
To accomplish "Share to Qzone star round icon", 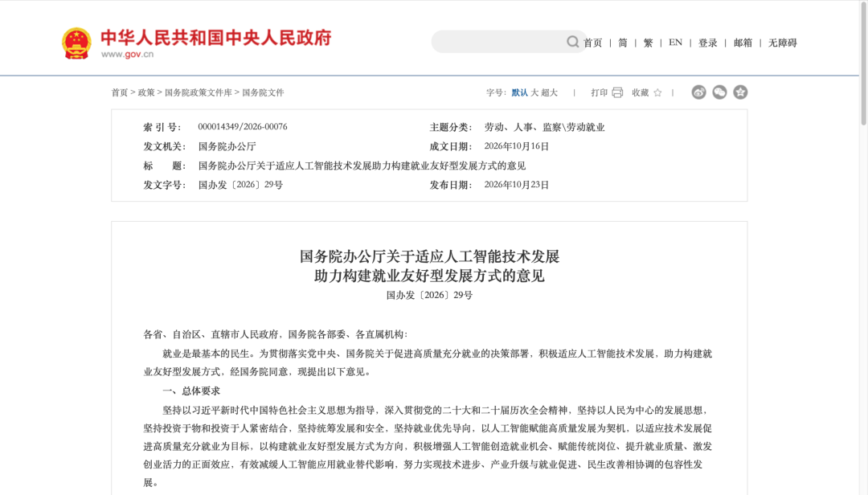I will 740,92.
